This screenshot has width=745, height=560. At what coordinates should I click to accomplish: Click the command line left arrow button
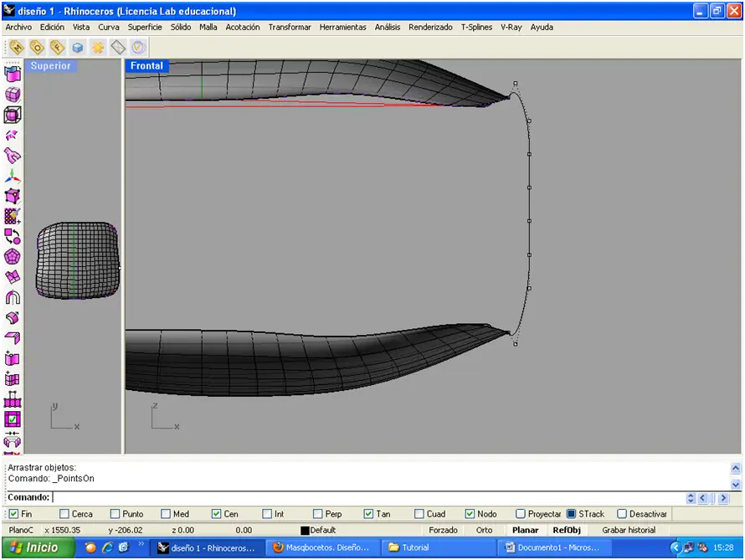tap(702, 498)
